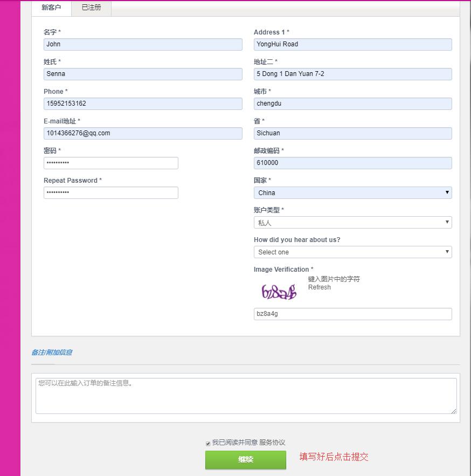Click the 姓氏 field containing Senna
The width and height of the screenshot is (471, 476).
143,74
